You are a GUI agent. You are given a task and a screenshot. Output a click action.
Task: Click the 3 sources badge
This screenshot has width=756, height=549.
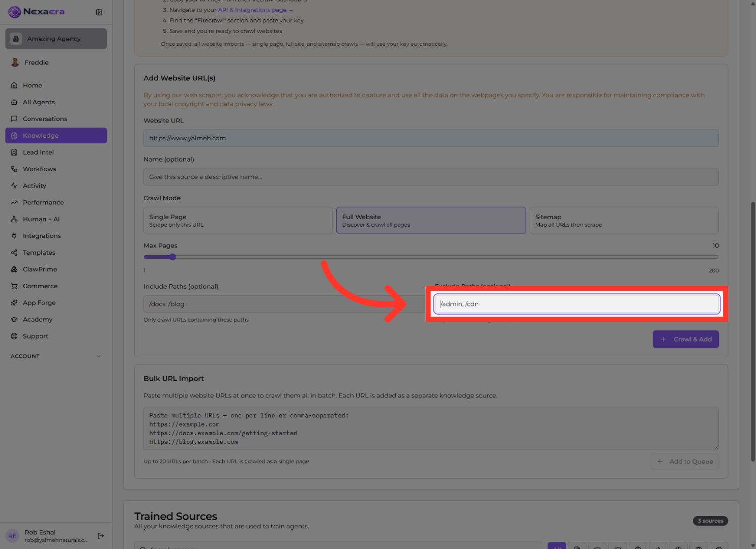(x=710, y=521)
